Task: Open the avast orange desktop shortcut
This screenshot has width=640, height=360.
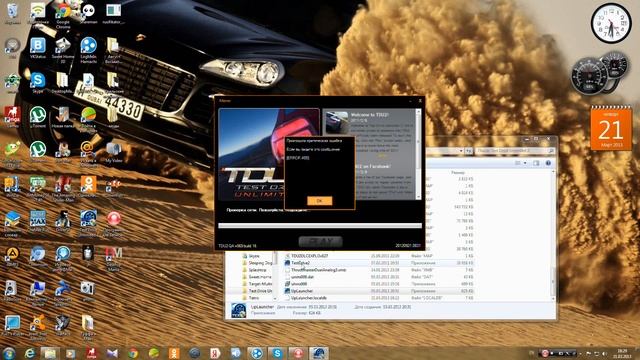Action: (x=38, y=328)
